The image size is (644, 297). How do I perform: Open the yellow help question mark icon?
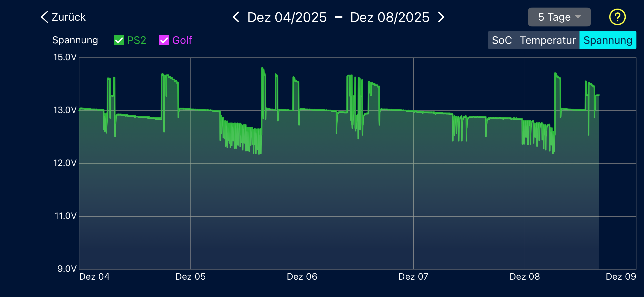(x=617, y=17)
